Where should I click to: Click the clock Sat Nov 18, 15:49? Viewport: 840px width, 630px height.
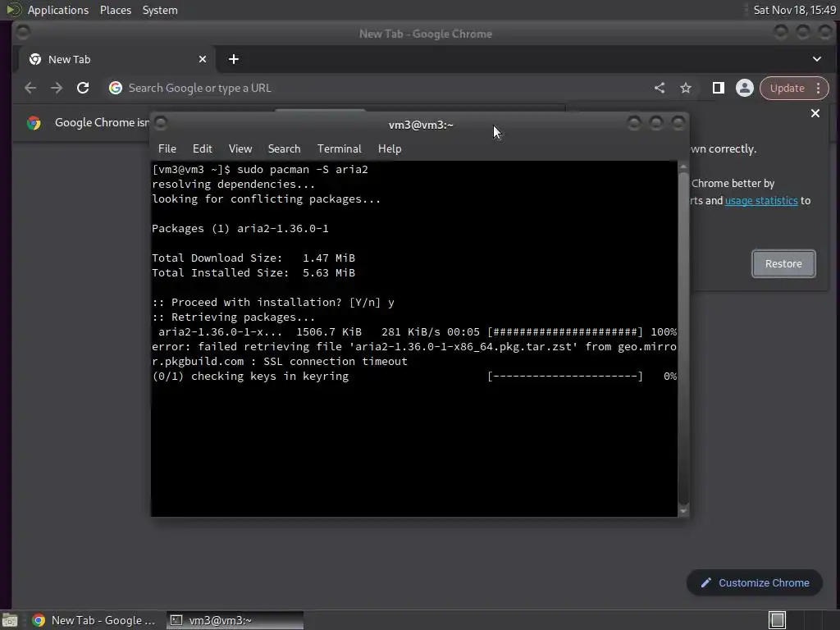click(x=794, y=10)
